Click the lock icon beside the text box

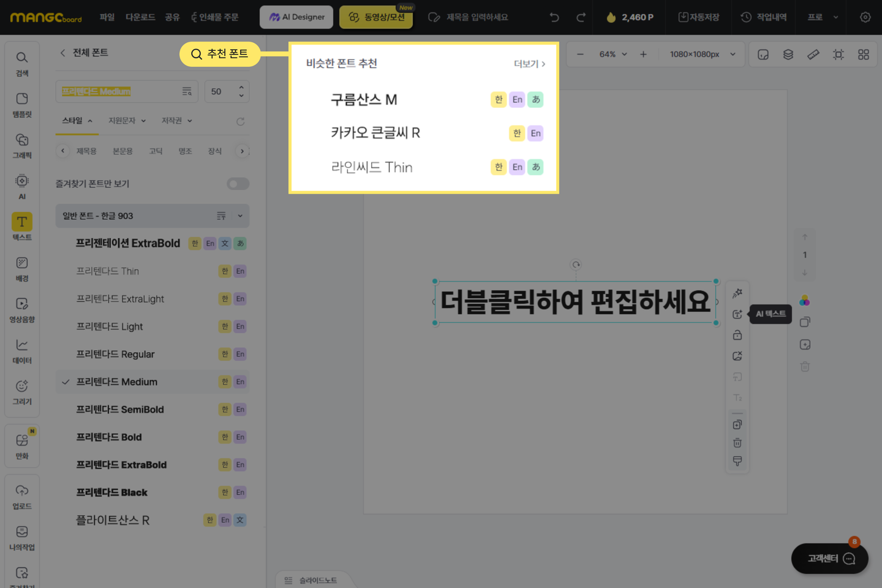click(x=737, y=335)
